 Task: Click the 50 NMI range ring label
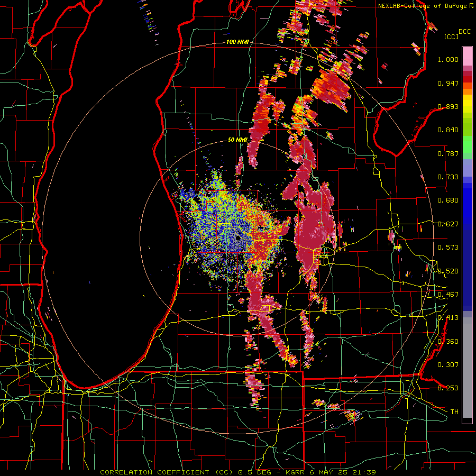click(237, 140)
